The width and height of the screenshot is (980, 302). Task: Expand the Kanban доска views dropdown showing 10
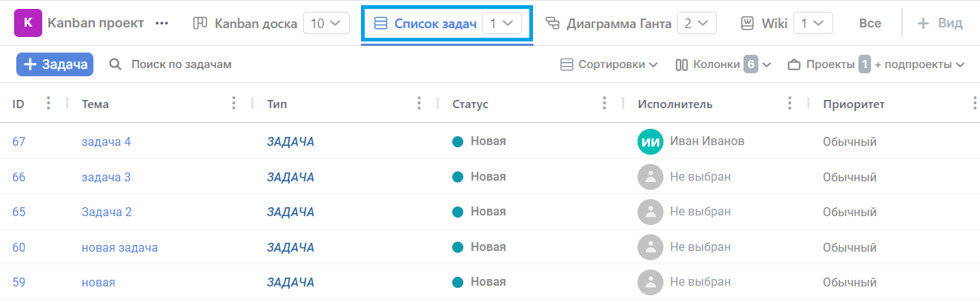326,24
